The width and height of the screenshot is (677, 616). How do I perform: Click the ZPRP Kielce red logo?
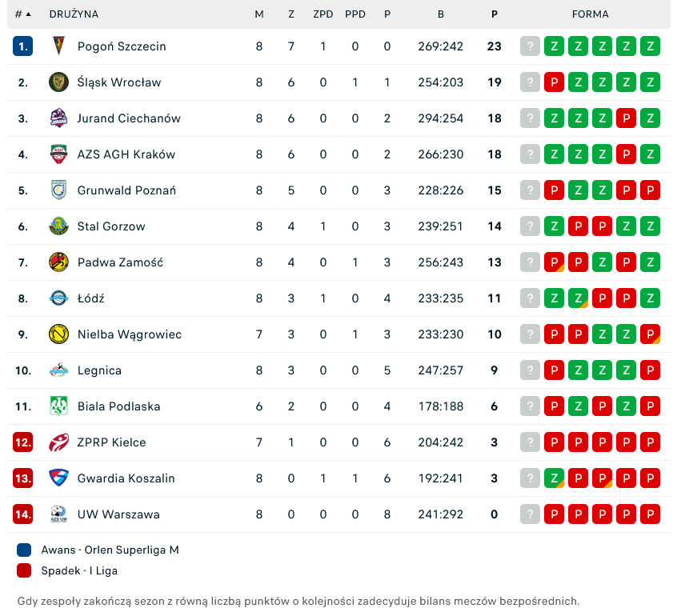[x=58, y=442]
